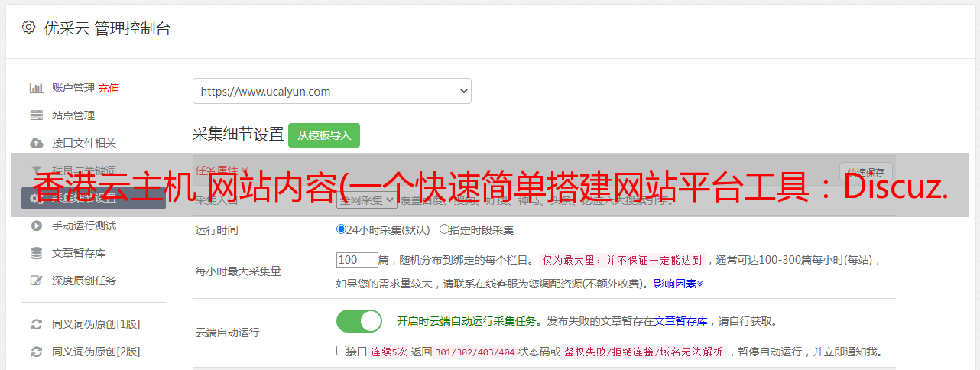Click the gear icon beside 优采云 管理控制台
This screenshot has width=980, height=370.
pyautogui.click(x=28, y=28)
